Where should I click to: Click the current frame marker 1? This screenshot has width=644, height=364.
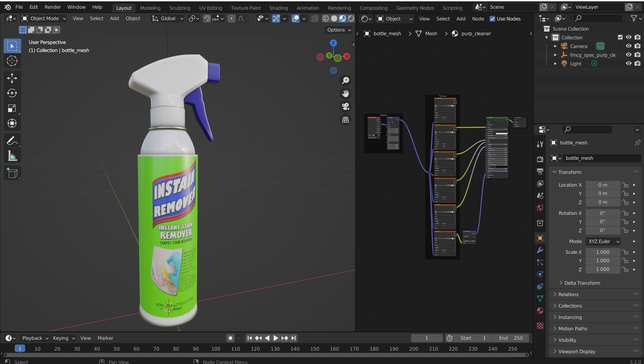point(20,349)
